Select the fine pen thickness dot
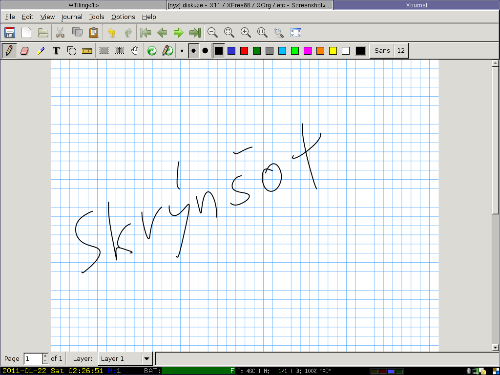The image size is (500, 375). (x=182, y=51)
